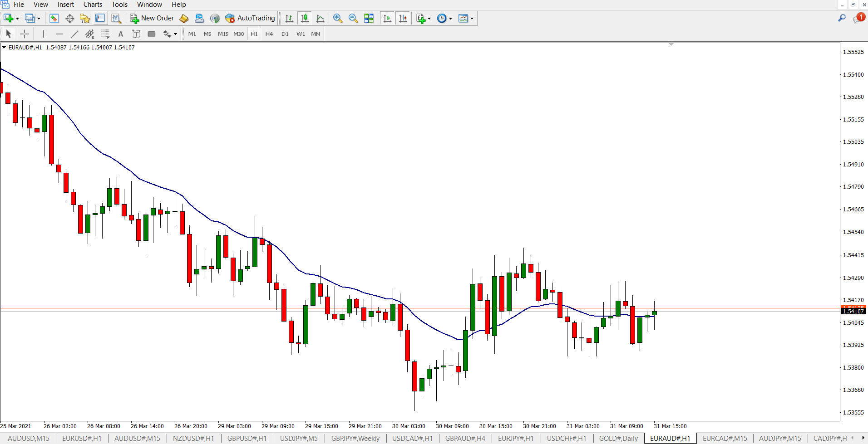Select the Text tool
The width and height of the screenshot is (868, 444).
pos(121,34)
